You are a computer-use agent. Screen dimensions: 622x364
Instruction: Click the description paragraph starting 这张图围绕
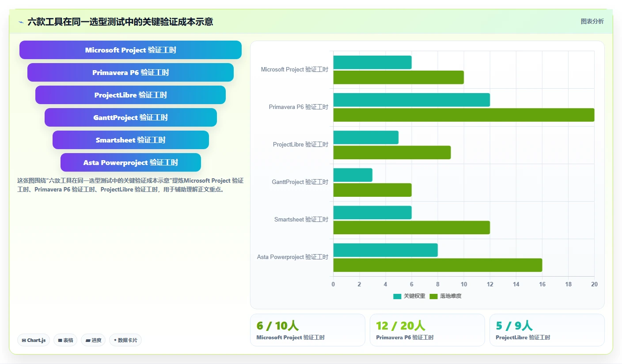pyautogui.click(x=130, y=185)
